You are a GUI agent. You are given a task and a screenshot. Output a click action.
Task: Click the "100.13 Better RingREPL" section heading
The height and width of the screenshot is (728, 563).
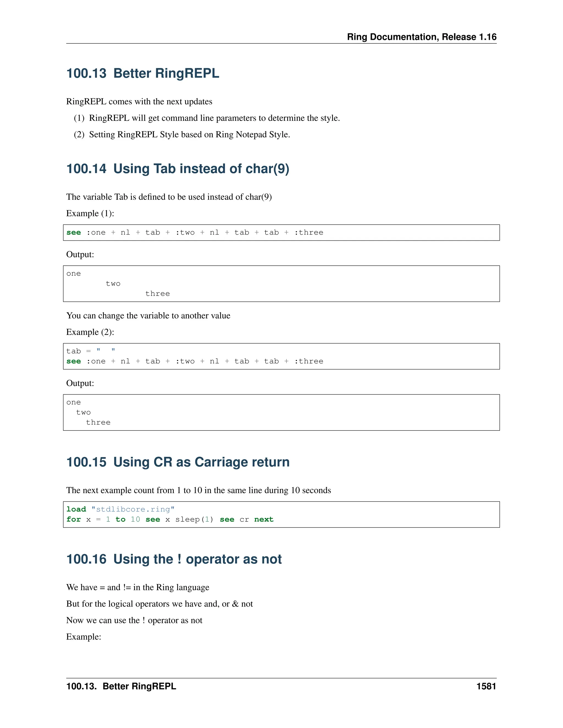143,73
